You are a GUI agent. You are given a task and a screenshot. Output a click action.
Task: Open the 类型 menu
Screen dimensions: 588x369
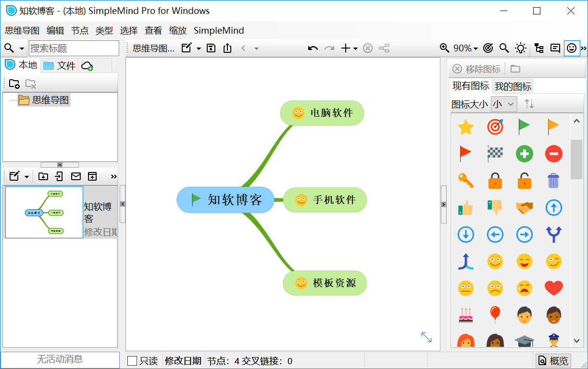click(104, 31)
